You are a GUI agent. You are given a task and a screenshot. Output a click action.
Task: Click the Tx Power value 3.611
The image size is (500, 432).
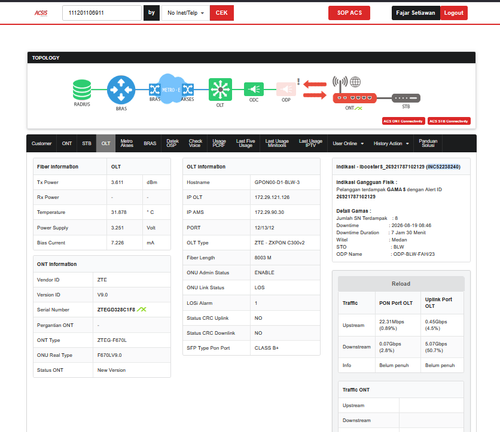(117, 182)
